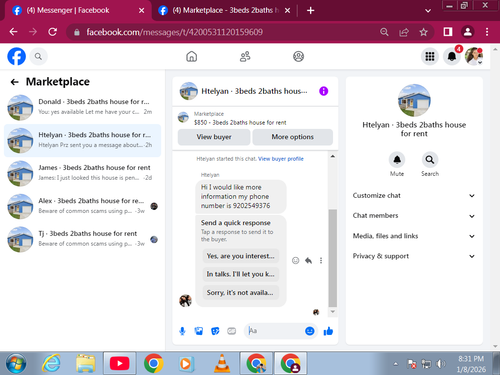Open message more options dots
500x375 pixels.
tap(321, 260)
